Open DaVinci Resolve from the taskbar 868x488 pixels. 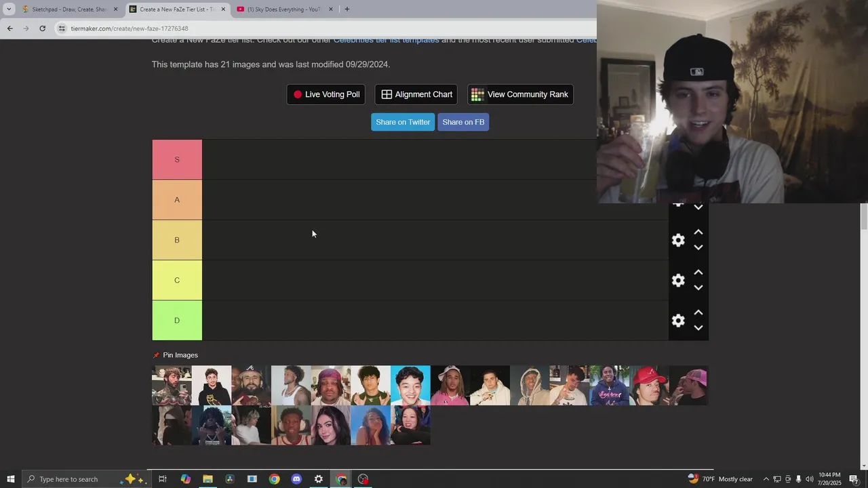tap(230, 479)
